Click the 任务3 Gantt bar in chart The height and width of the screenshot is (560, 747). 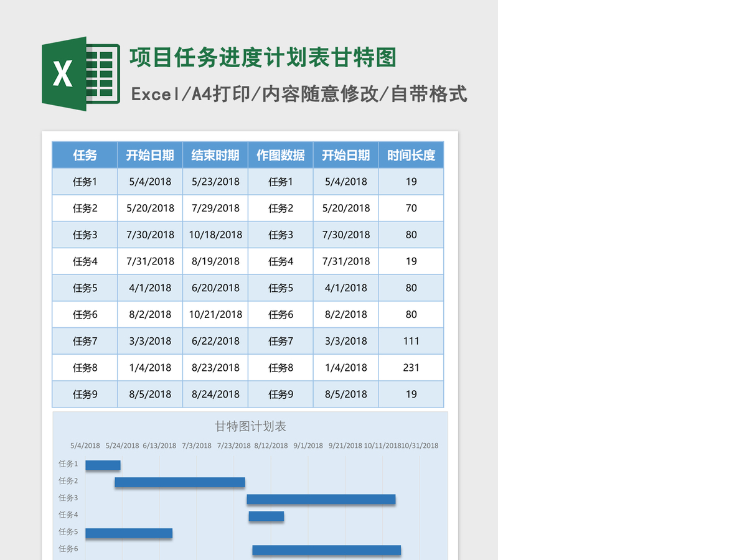[x=321, y=499]
